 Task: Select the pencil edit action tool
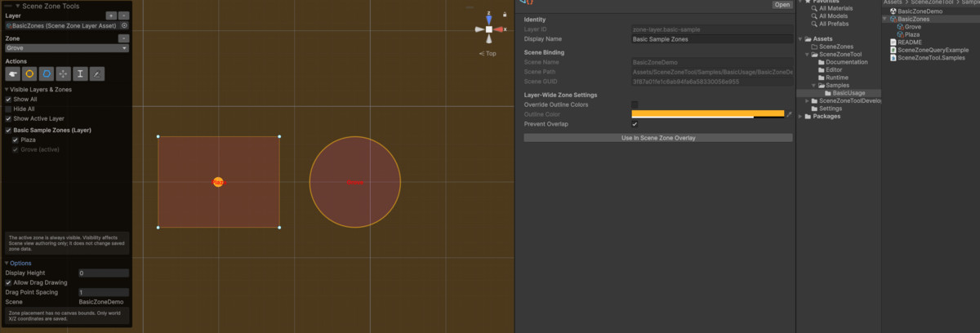coord(97,74)
